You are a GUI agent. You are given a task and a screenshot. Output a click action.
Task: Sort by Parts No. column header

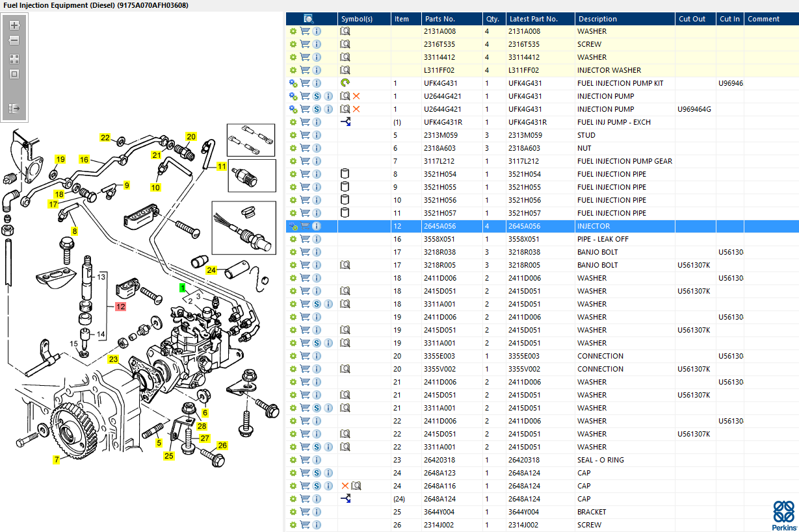[x=452, y=19]
